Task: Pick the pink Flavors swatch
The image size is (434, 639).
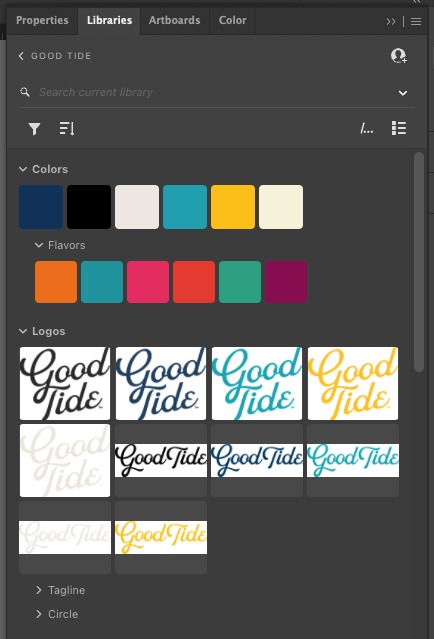Action: [148, 282]
